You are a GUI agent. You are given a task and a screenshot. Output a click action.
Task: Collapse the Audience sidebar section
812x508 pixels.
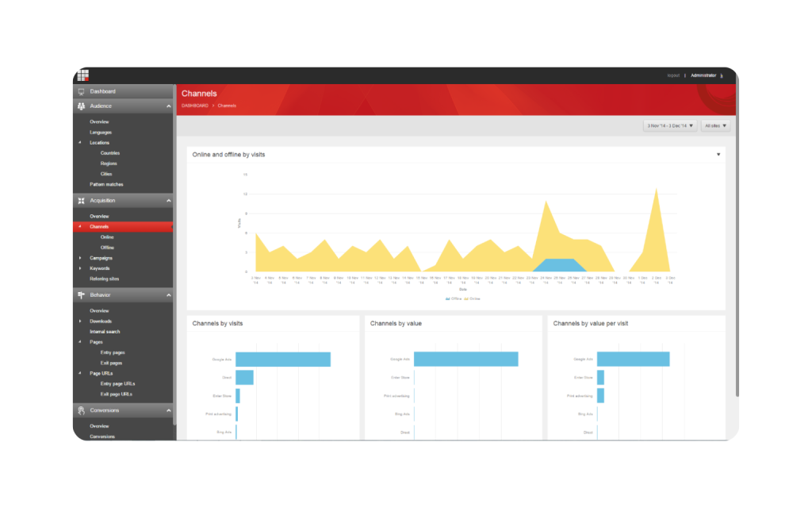(167, 105)
